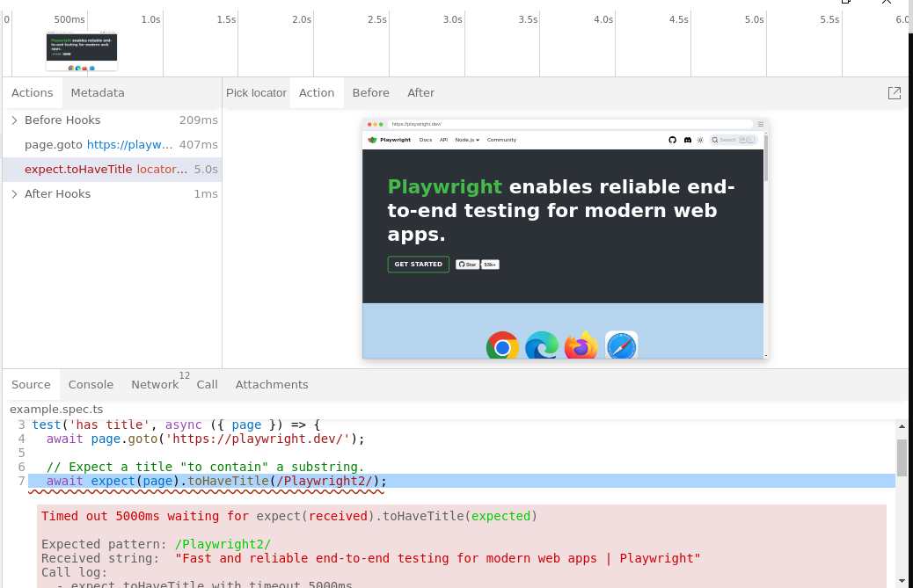Image resolution: width=913 pixels, height=588 pixels.
Task: Click the Playwright logo in the snapshot navbar
Action: [x=390, y=140]
